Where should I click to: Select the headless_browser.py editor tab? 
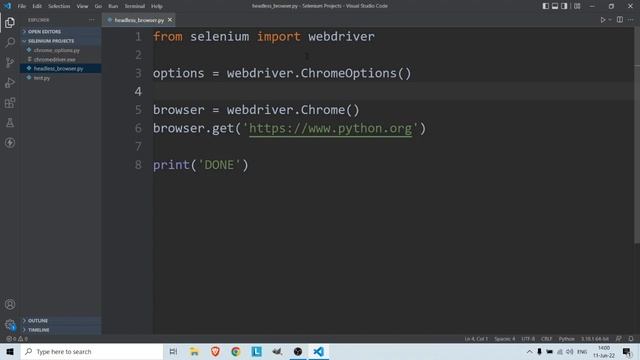point(140,20)
